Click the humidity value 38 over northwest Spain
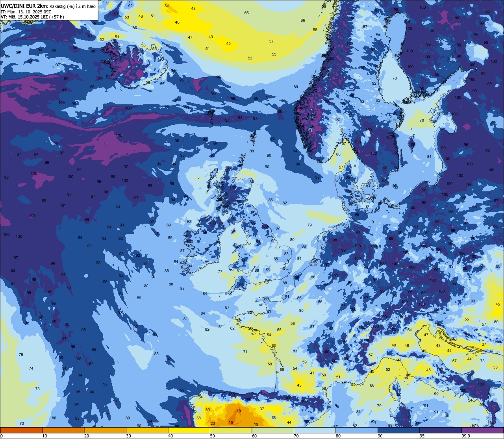The width and height of the screenshot is (504, 439). tap(198, 418)
